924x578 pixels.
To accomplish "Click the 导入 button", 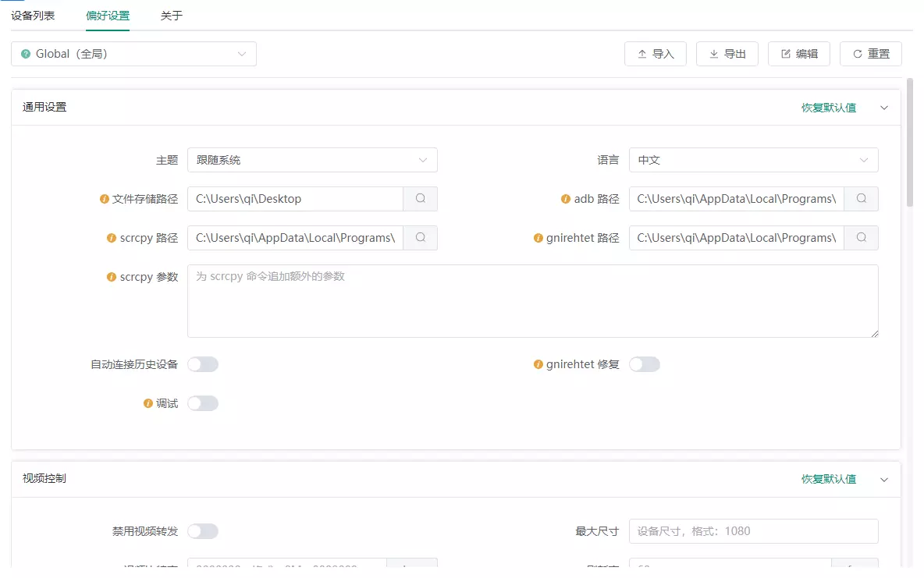I will 656,54.
